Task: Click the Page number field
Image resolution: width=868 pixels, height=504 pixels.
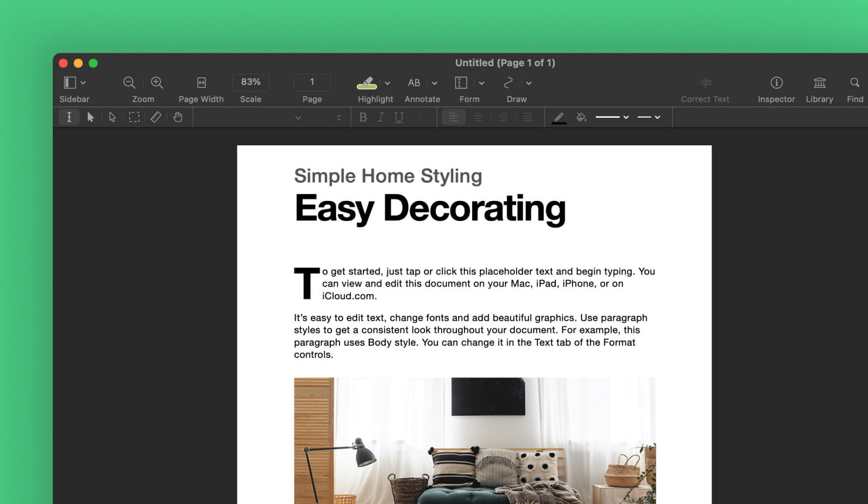Action: [x=312, y=82]
